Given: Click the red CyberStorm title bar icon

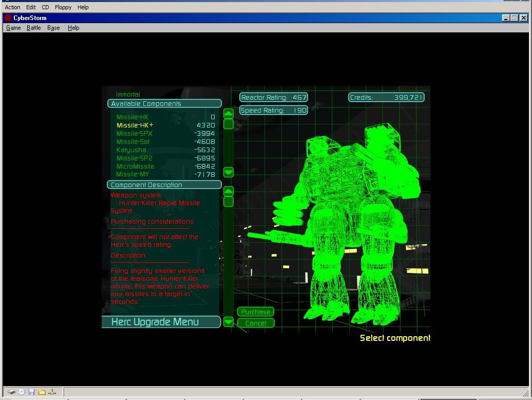Looking at the screenshot, I should (x=8, y=17).
